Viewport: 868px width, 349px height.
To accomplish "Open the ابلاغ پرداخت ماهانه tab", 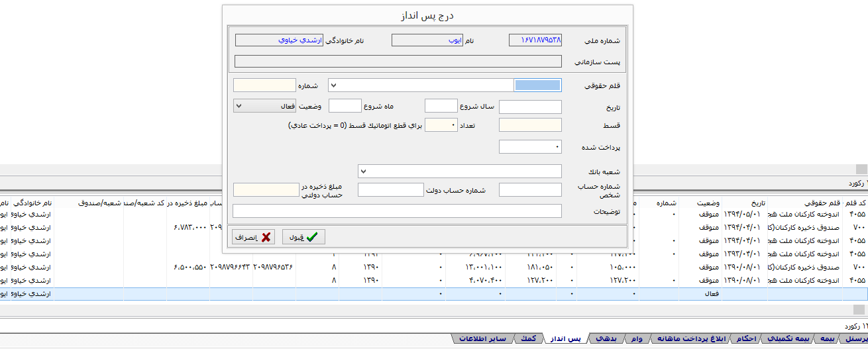I will pyautogui.click(x=690, y=339).
